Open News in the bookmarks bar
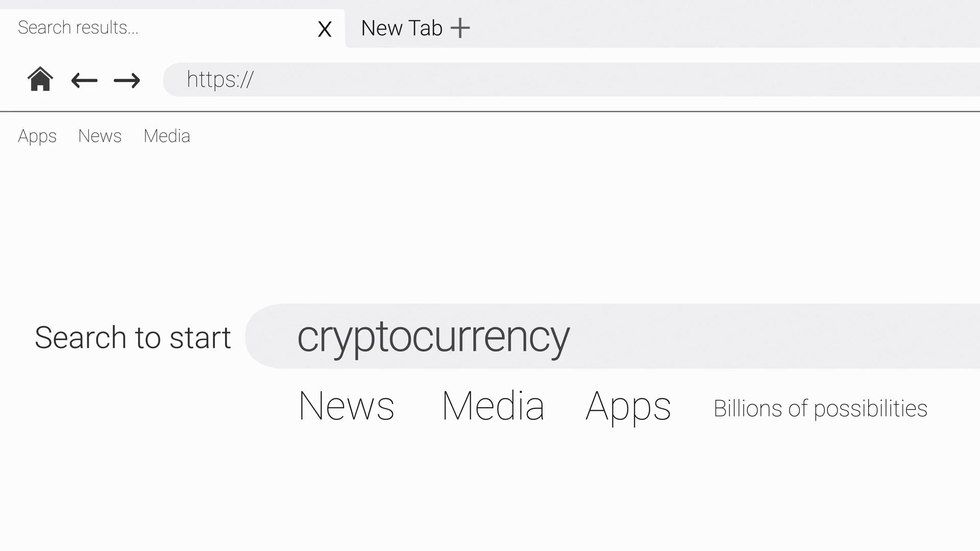 [100, 136]
